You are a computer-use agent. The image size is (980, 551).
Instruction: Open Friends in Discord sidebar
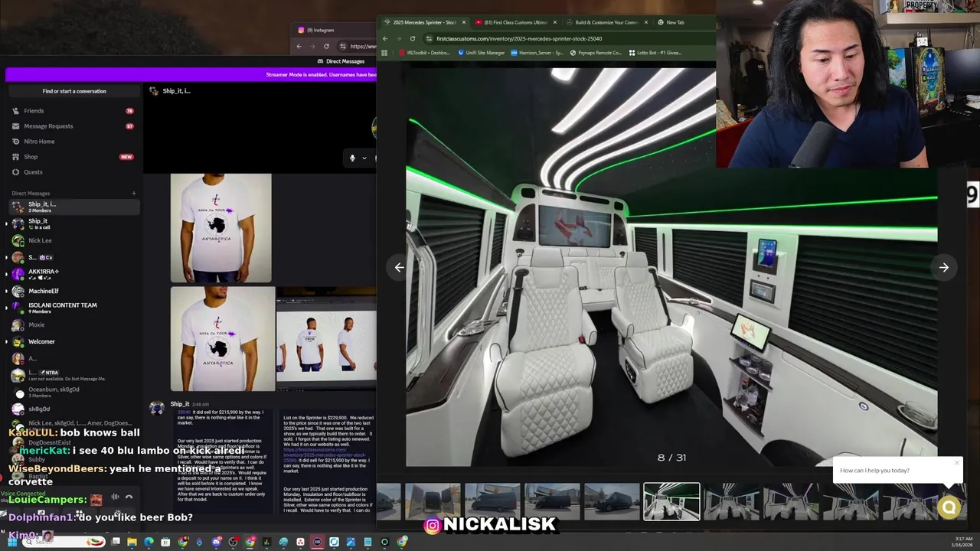pyautogui.click(x=73, y=111)
